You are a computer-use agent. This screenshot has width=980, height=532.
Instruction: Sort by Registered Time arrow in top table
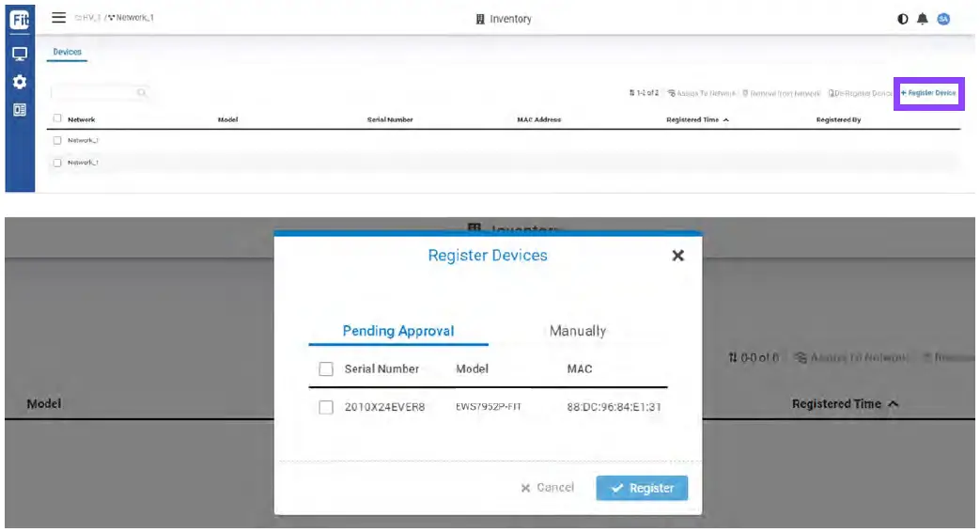point(725,119)
